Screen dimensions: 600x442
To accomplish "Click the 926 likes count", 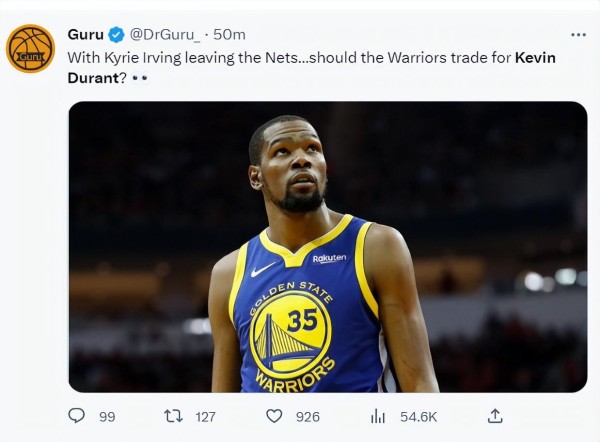I will click(x=308, y=417).
